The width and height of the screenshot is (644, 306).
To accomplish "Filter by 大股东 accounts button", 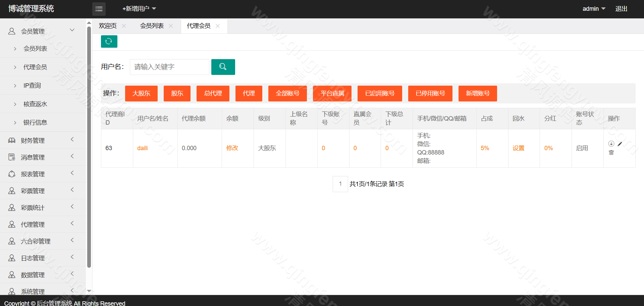I will pos(141,93).
